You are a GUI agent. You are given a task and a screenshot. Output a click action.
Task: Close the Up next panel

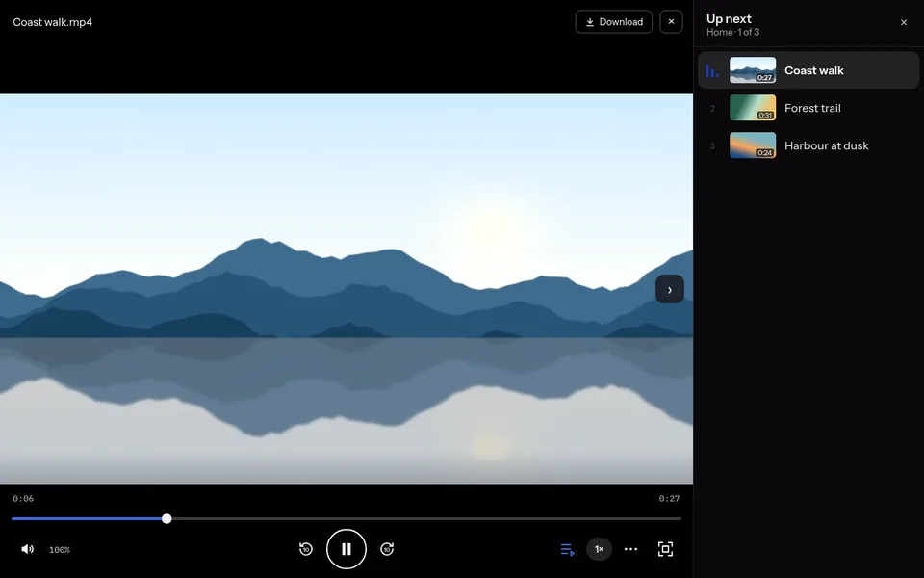tap(904, 22)
